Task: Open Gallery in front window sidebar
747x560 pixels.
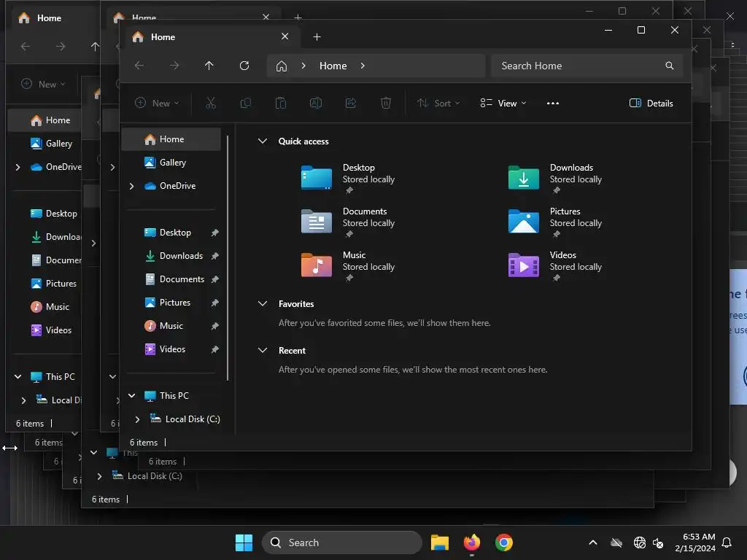Action: pos(171,163)
